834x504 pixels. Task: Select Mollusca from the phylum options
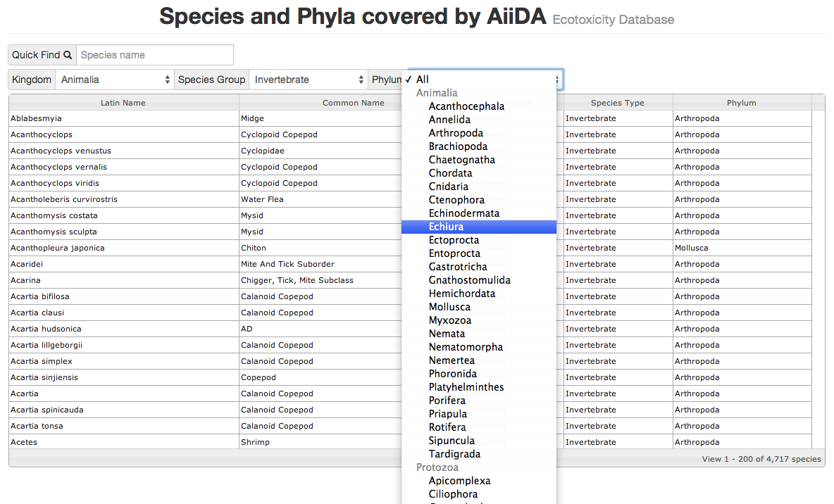point(449,307)
